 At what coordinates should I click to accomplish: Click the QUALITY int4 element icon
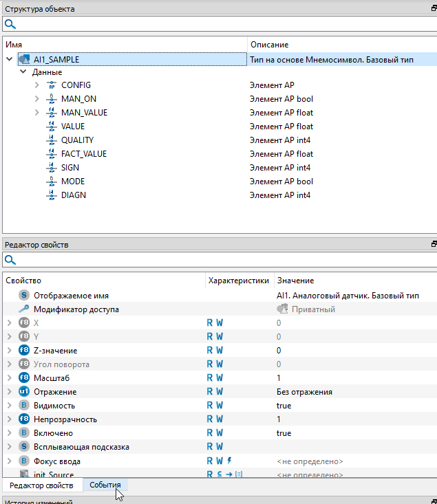coord(52,140)
